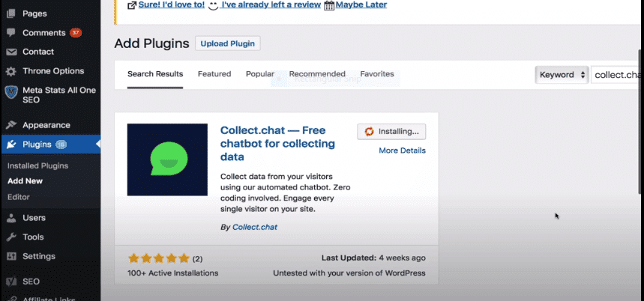Click the Installing... button
The width and height of the screenshot is (644, 301).
(391, 132)
